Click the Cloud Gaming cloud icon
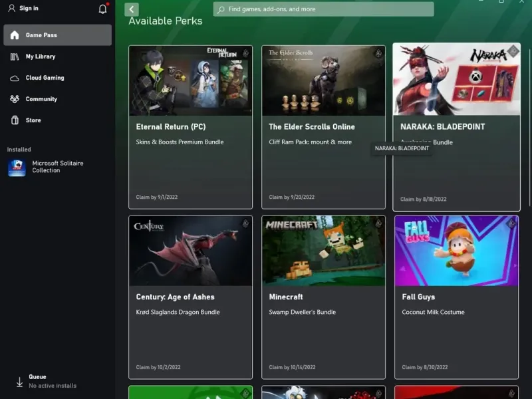The image size is (532, 399). point(15,78)
